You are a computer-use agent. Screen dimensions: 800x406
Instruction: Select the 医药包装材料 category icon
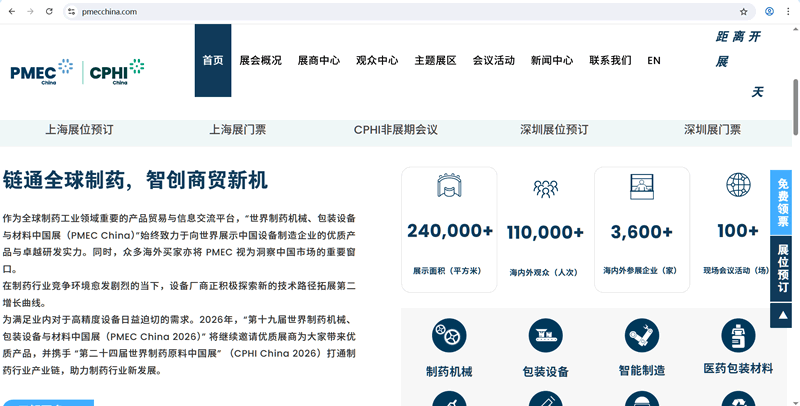coord(738,336)
